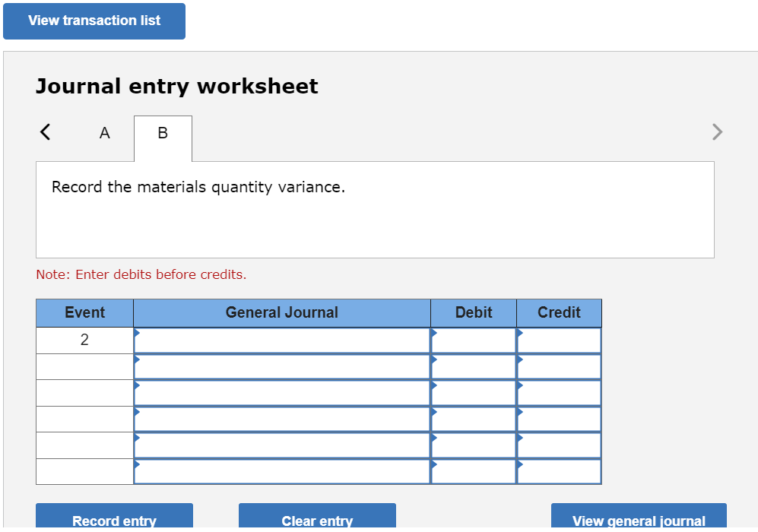This screenshot has width=758, height=532.
Task: Clear the current journal entry
Action: coord(317,521)
